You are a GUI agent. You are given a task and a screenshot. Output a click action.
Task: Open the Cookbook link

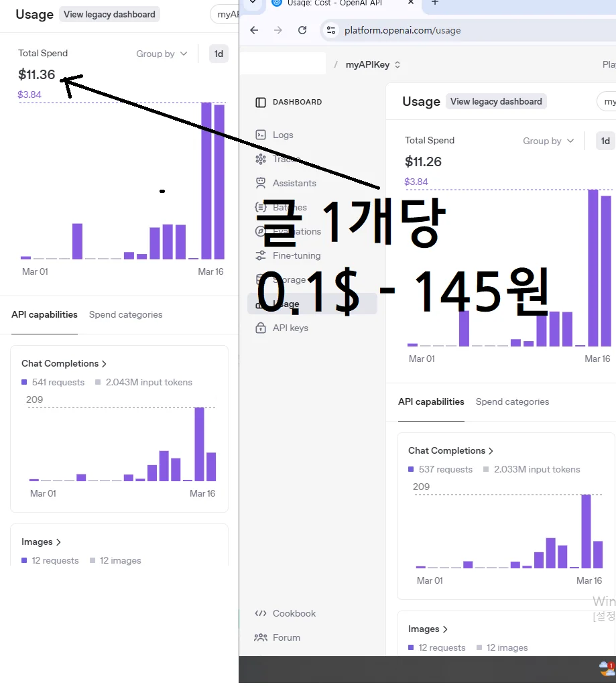[294, 613]
